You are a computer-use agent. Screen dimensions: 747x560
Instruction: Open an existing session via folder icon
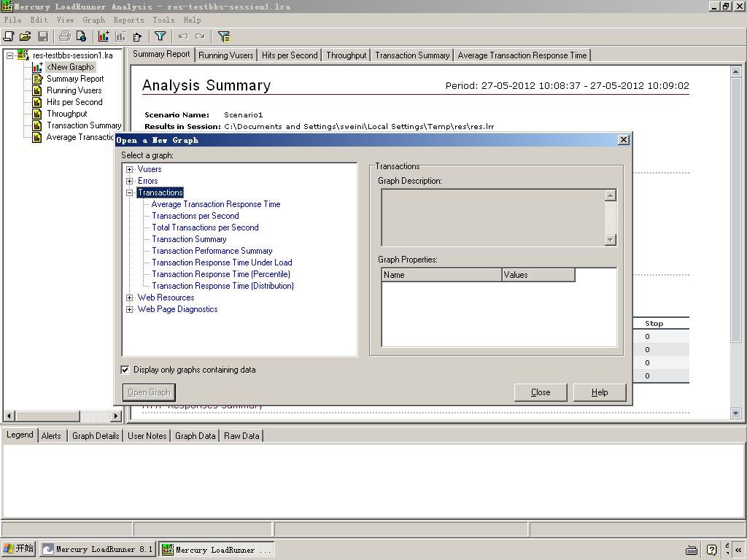tap(26, 36)
